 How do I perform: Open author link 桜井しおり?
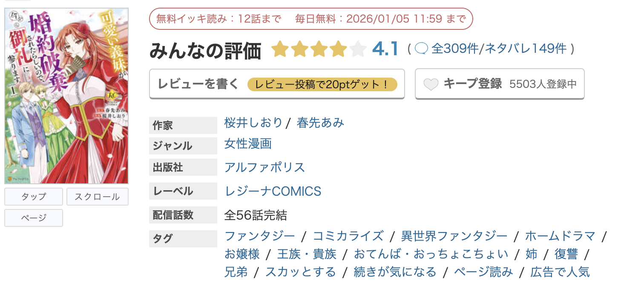click(x=253, y=123)
